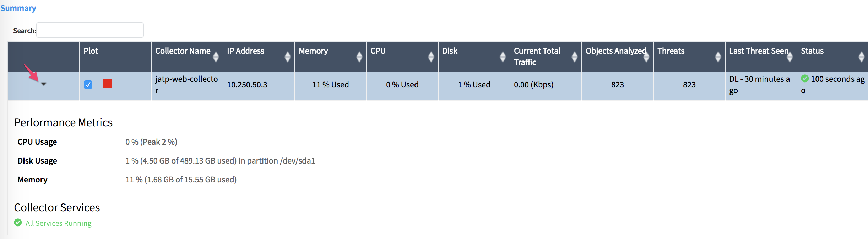The height and width of the screenshot is (239, 868).
Task: Select the jatp-web-collector name cell
Action: click(187, 85)
